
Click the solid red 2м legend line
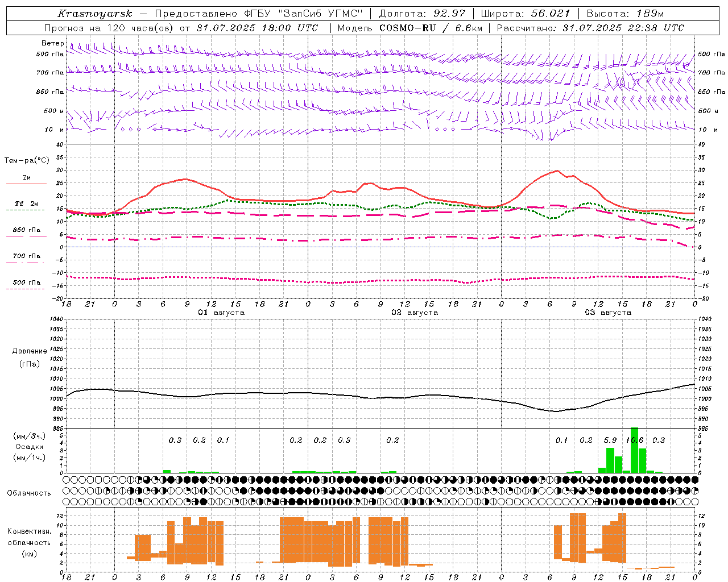coord(26,184)
